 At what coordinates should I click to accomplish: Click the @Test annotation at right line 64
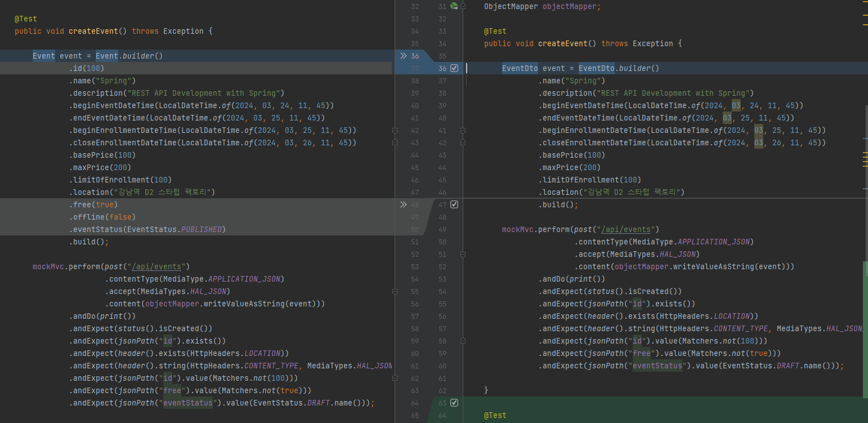pos(495,415)
